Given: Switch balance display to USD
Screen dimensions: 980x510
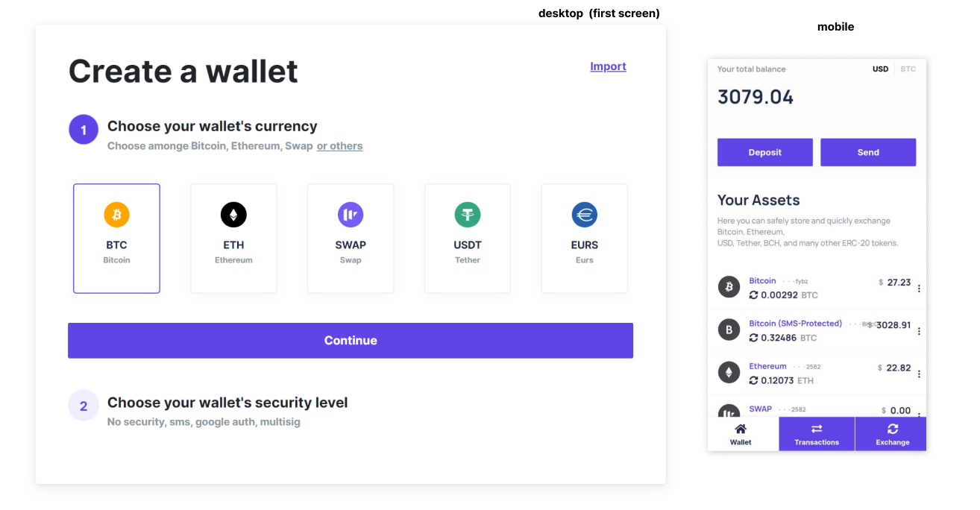Looking at the screenshot, I should click(881, 69).
